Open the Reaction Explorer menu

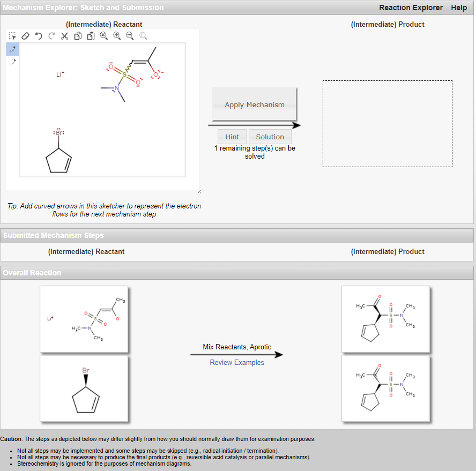tap(411, 8)
